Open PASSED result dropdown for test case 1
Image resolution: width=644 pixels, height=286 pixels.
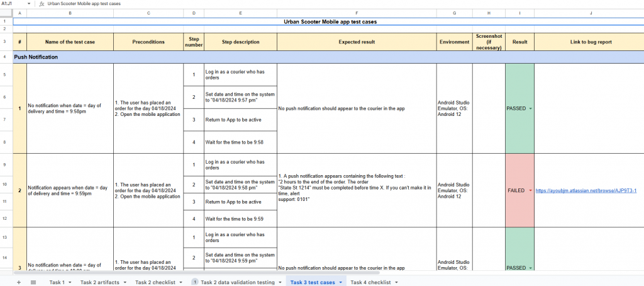pos(530,108)
